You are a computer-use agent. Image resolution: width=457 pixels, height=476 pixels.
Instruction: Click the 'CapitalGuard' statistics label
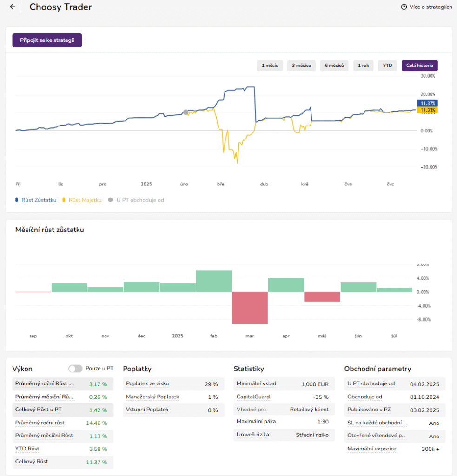click(x=253, y=397)
